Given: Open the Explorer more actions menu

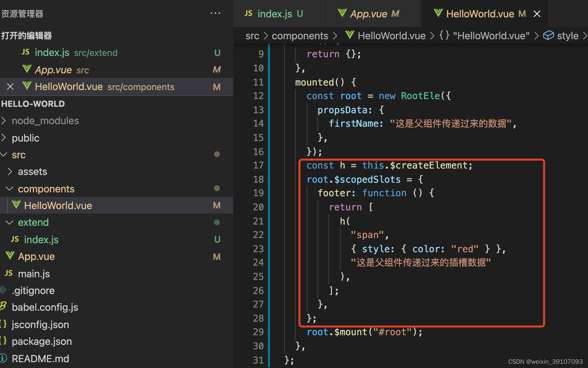Looking at the screenshot, I should [x=215, y=13].
